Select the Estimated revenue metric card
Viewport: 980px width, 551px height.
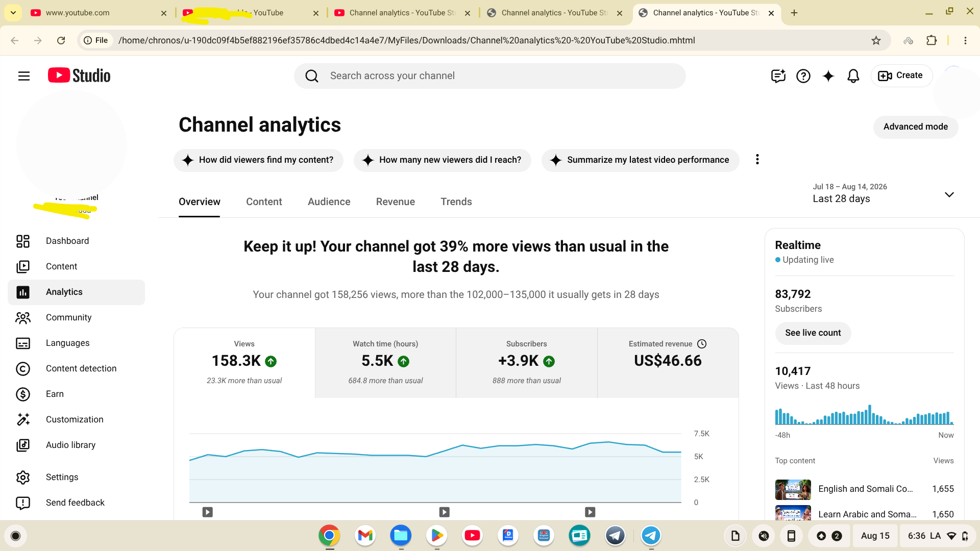click(668, 363)
